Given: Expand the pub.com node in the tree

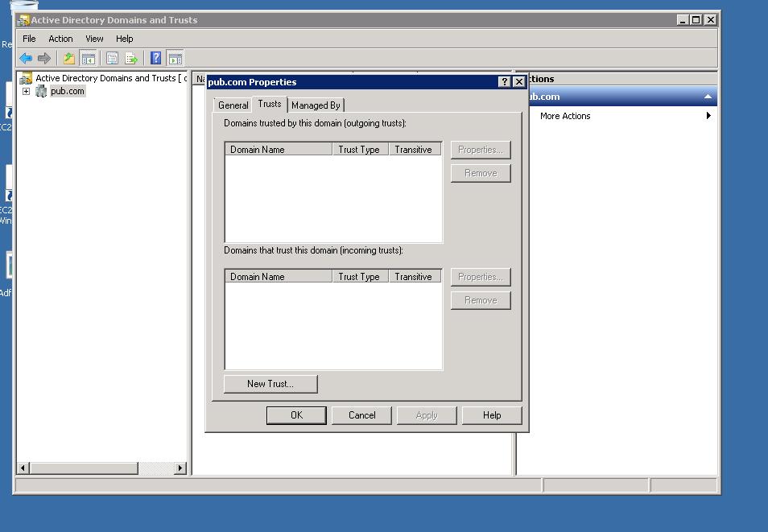Looking at the screenshot, I should 25,91.
